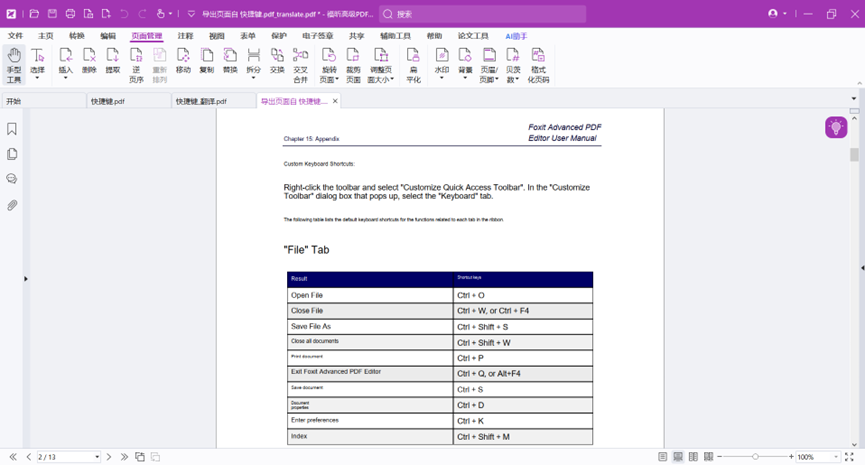Click the search box in the title bar
Screen dimensions: 865x465
coord(482,14)
